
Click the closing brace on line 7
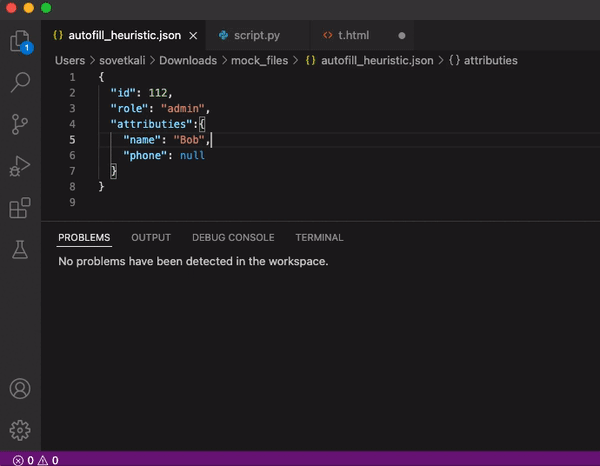tap(114, 171)
